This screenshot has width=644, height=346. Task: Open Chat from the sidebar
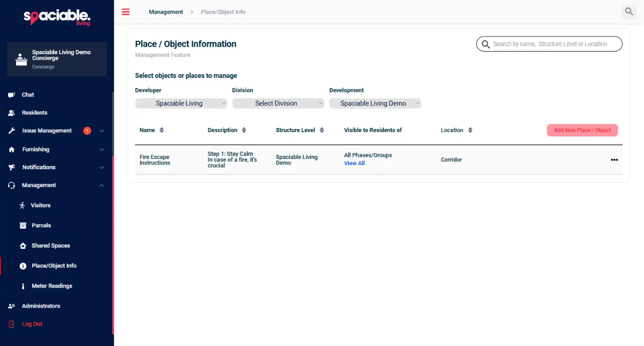point(28,95)
